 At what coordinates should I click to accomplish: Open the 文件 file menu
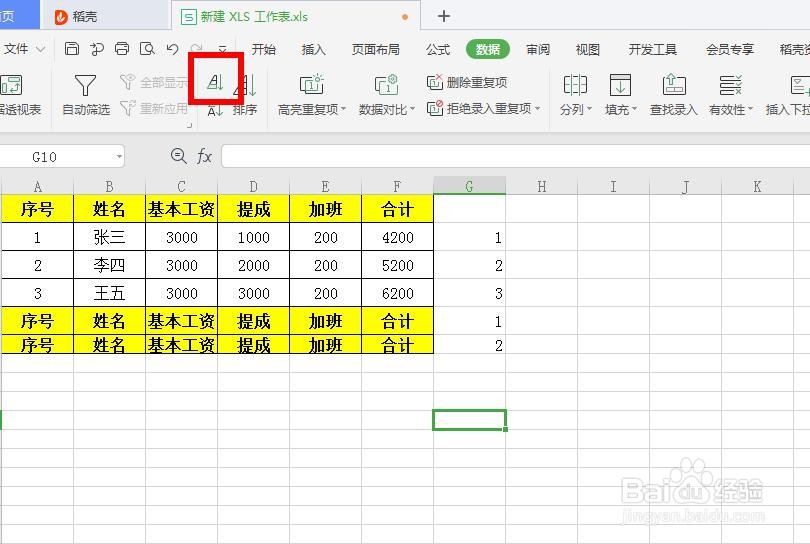(23, 49)
